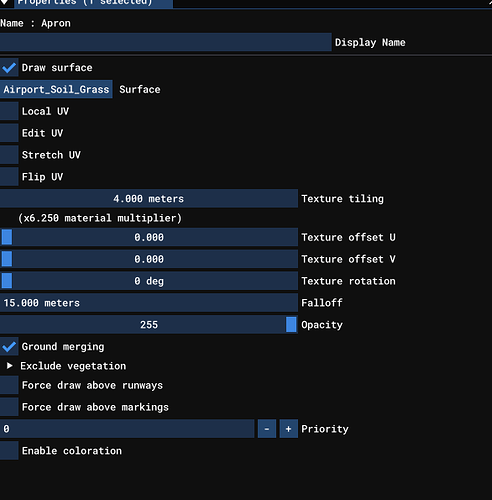Viewport: 492px width, 500px height.
Task: Click the 'Falloff' label
Action: pyautogui.click(x=322, y=303)
